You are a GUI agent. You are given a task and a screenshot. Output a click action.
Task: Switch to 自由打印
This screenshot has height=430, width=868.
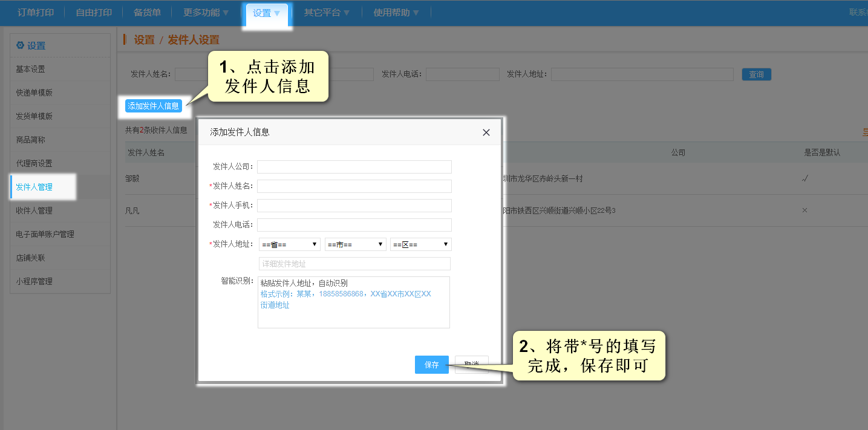[94, 13]
